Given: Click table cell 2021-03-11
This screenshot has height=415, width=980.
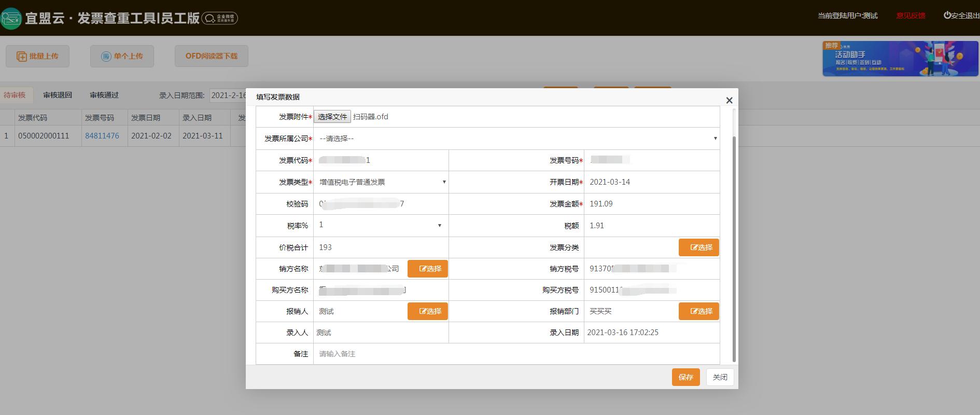Looking at the screenshot, I should pos(204,136).
